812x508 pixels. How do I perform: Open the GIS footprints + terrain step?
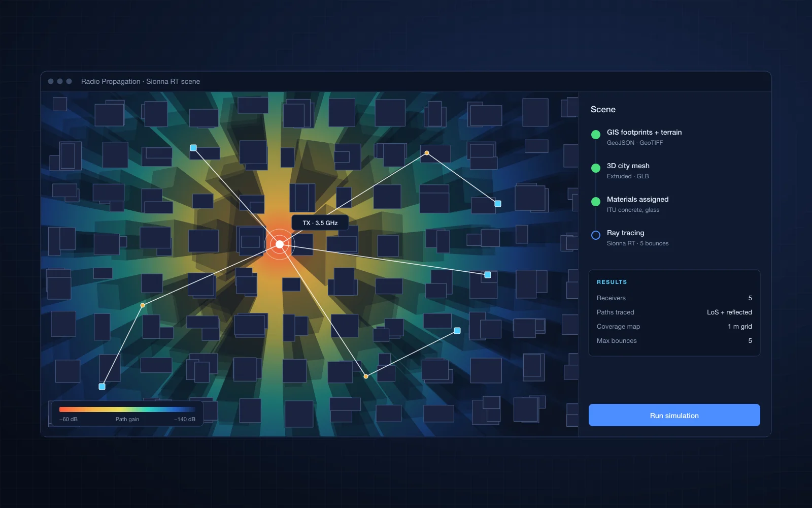point(644,132)
